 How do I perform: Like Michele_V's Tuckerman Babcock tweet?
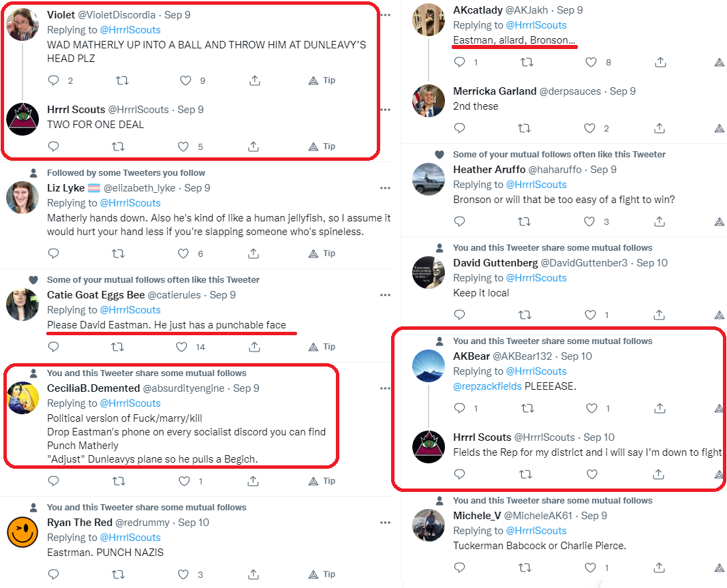pos(590,568)
